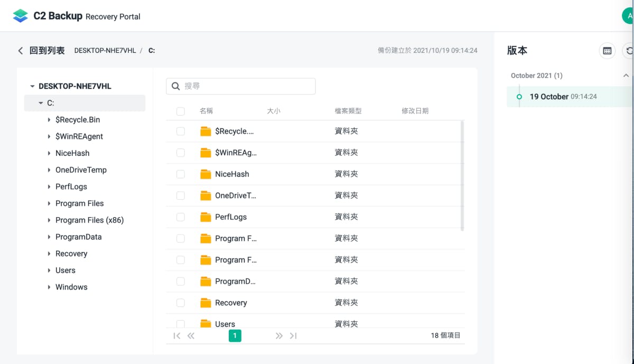This screenshot has width=634, height=364.
Task: Expand the Program Files (x86) tree node
Action: [x=49, y=220]
